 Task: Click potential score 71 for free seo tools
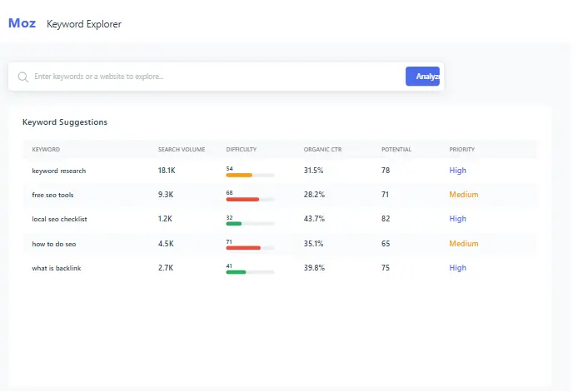pyautogui.click(x=386, y=195)
